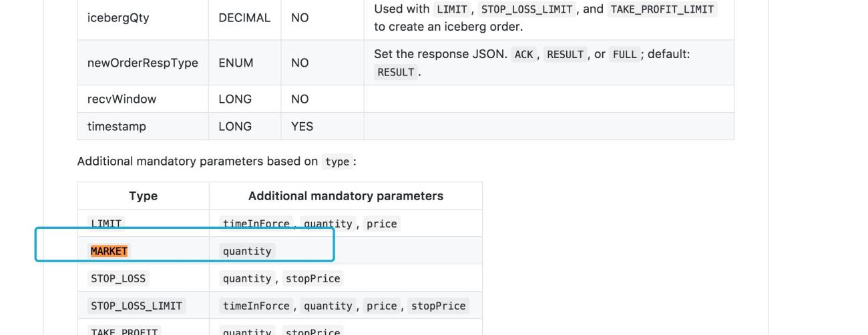Click the LIMIT code in icebergQty description
The image size is (868, 335).
pos(451,9)
